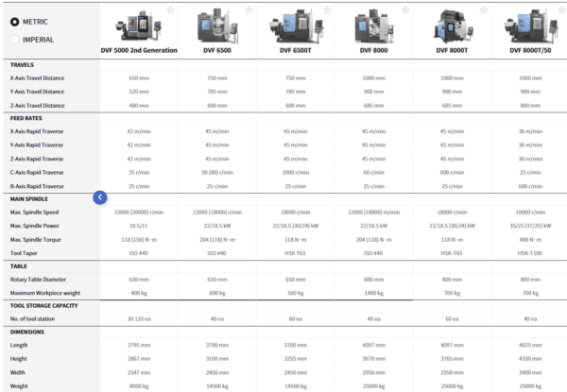Image resolution: width=567 pixels, height=392 pixels.
Task: Favorite the DVF 8000T star icon
Action: (x=484, y=9)
